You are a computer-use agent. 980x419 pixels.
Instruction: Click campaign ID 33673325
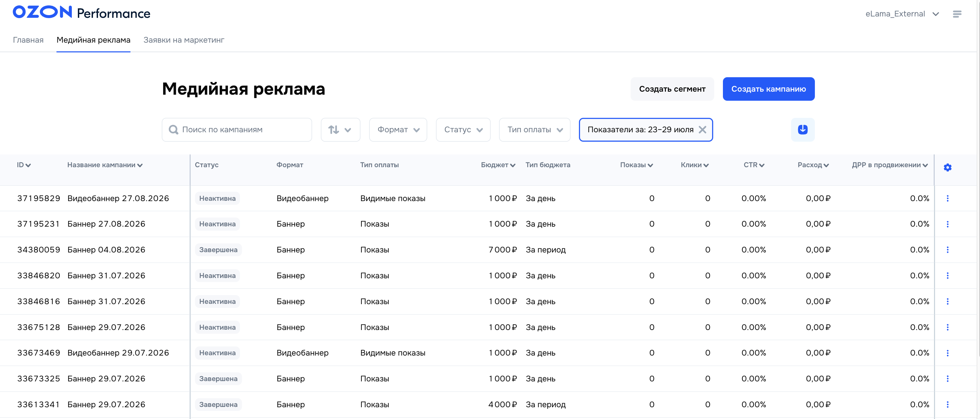(x=38, y=379)
